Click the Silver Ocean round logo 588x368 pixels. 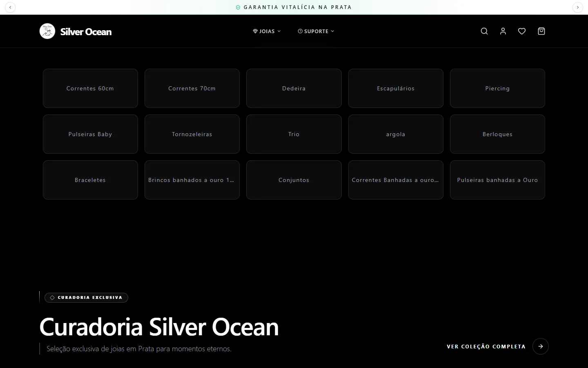pos(47,31)
